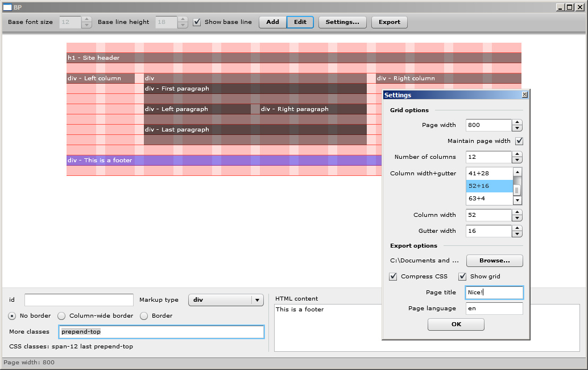Uncheck Maintain page width checkbox
The width and height of the screenshot is (588, 370).
click(519, 141)
